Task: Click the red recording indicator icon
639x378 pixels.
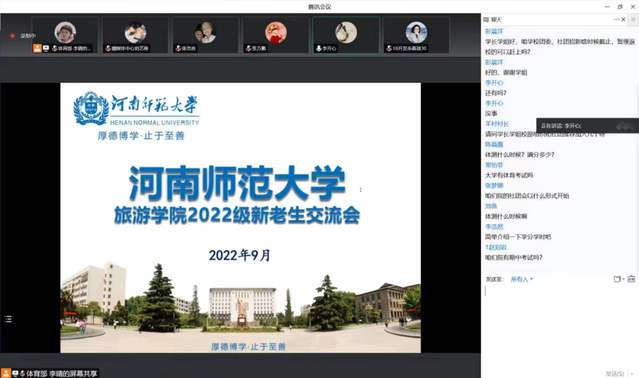Action: click(x=13, y=36)
